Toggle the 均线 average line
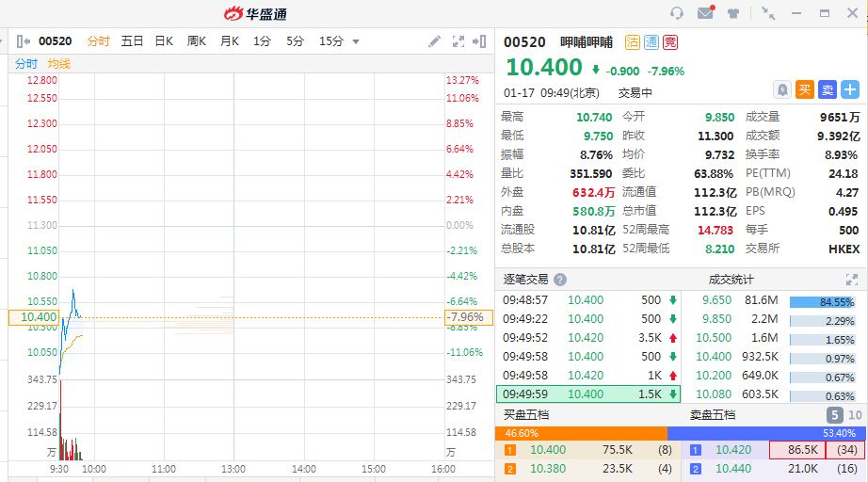Viewport: 868px width, 482px height. (x=59, y=63)
